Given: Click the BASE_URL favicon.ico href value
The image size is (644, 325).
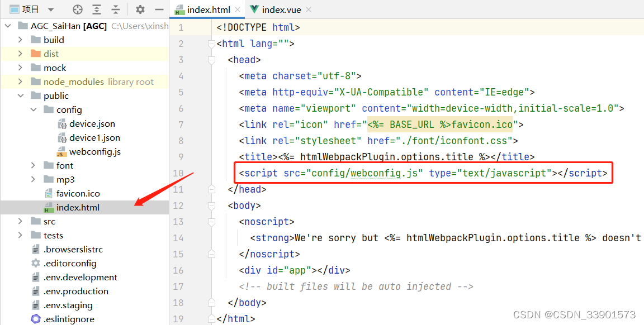Looking at the screenshot, I should tap(440, 125).
